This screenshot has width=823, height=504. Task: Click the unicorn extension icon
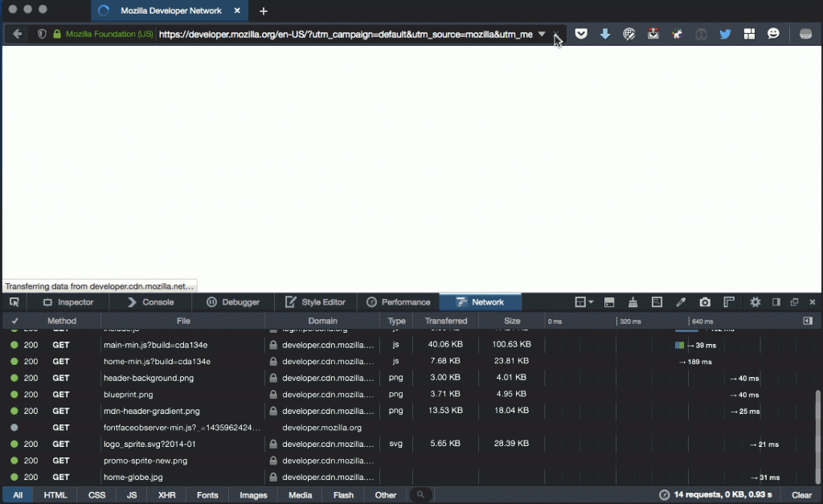677,34
